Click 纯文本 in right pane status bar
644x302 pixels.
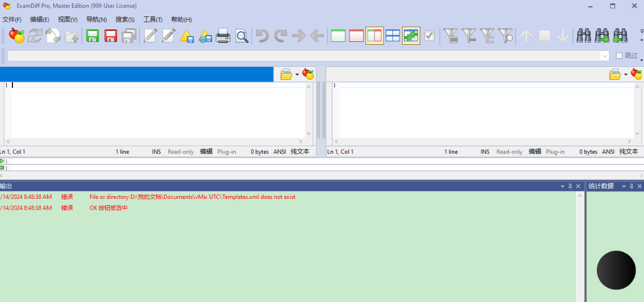coord(629,152)
